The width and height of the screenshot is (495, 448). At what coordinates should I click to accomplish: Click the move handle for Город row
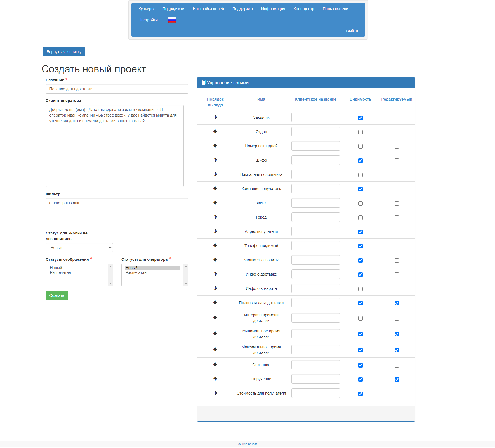pos(215,217)
